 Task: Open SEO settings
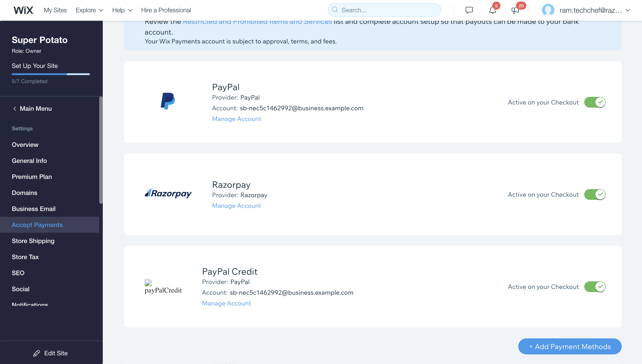click(18, 273)
